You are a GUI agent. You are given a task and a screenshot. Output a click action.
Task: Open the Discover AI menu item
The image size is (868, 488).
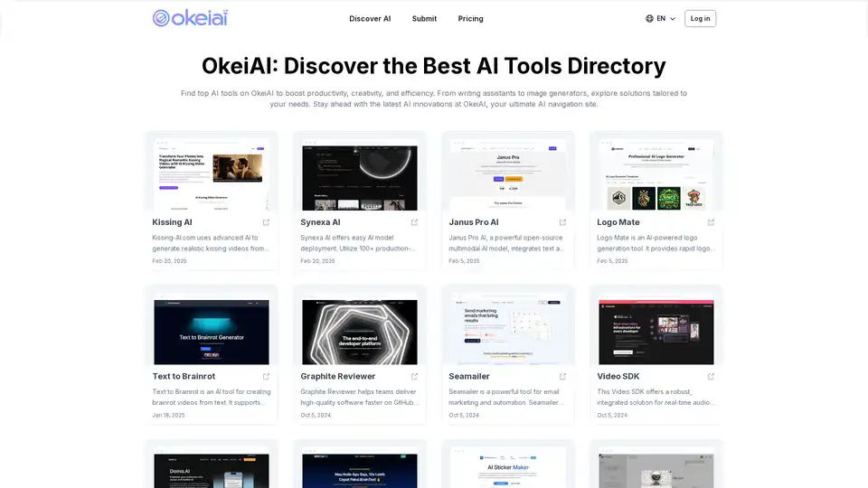[370, 18]
